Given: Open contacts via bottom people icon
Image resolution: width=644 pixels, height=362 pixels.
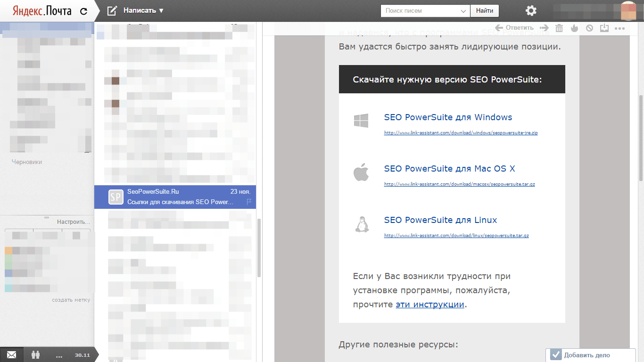Looking at the screenshot, I should (x=35, y=355).
